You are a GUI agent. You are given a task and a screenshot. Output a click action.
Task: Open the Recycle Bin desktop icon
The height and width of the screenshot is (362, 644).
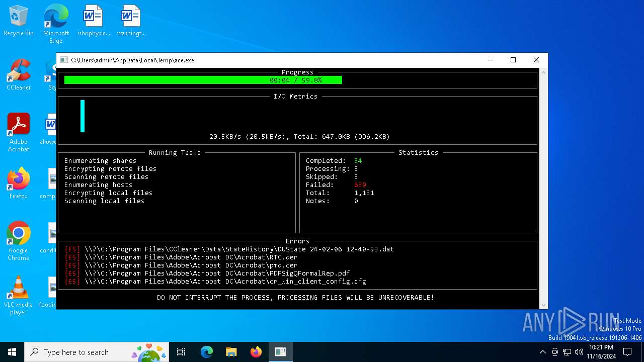coord(19,21)
